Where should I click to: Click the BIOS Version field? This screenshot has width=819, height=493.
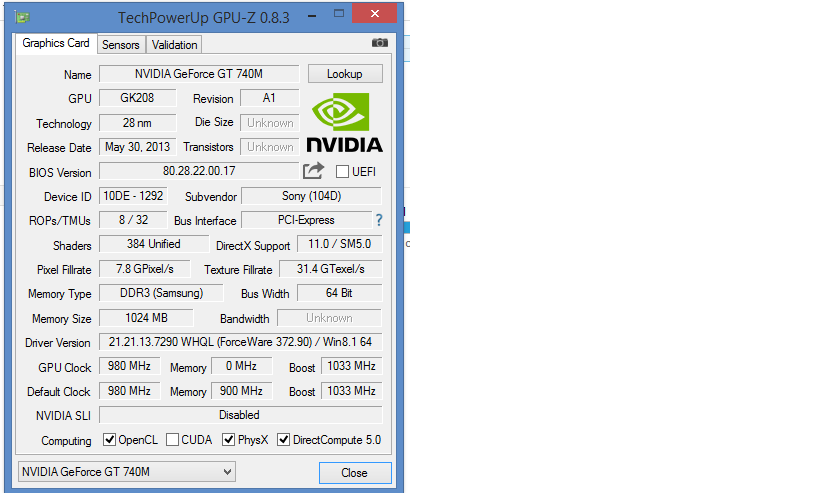click(x=199, y=171)
